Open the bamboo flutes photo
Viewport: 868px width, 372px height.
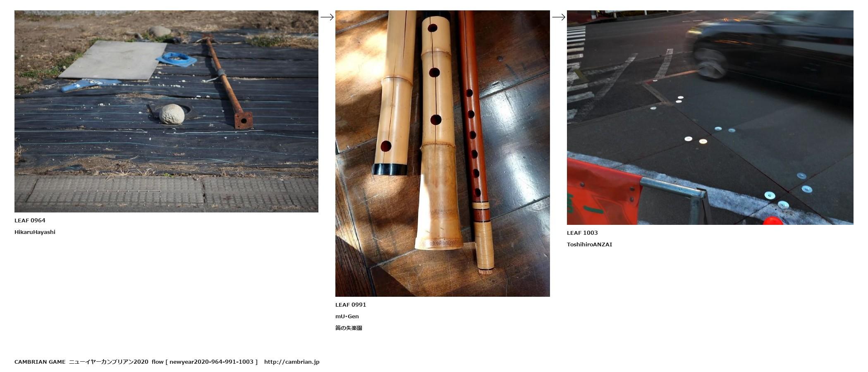tap(442, 153)
